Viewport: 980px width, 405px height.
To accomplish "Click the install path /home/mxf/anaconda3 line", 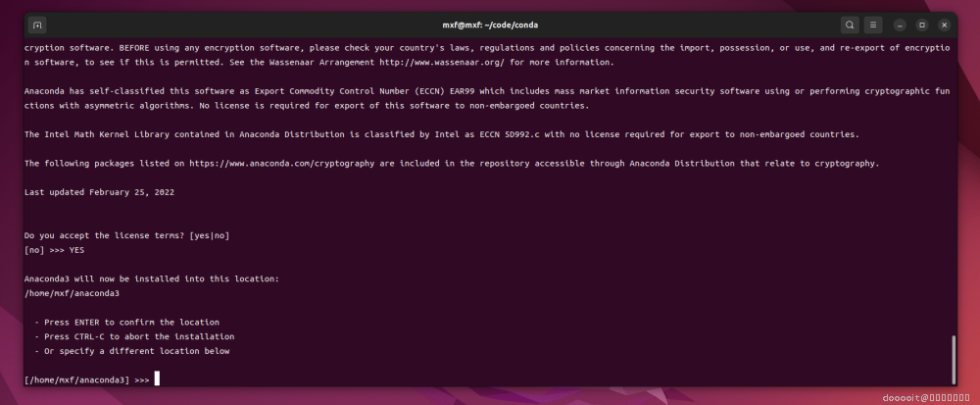I will [x=72, y=293].
